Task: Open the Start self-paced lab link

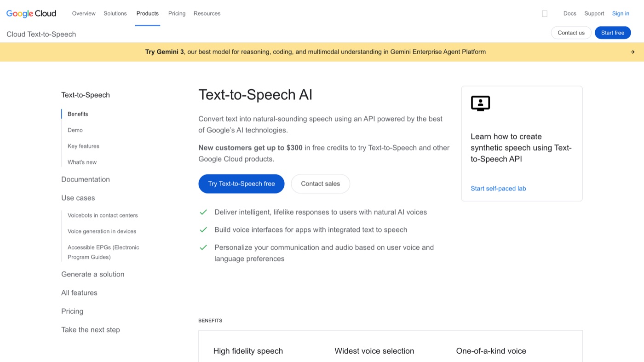Action: pos(498,188)
